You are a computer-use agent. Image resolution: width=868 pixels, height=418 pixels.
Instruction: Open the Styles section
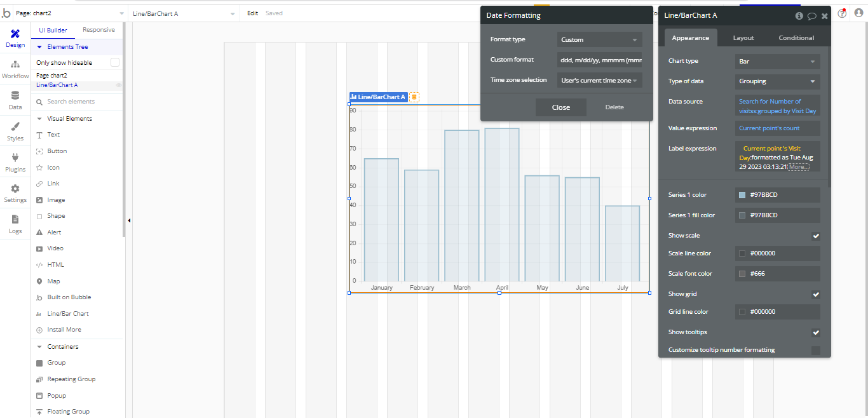(15, 132)
